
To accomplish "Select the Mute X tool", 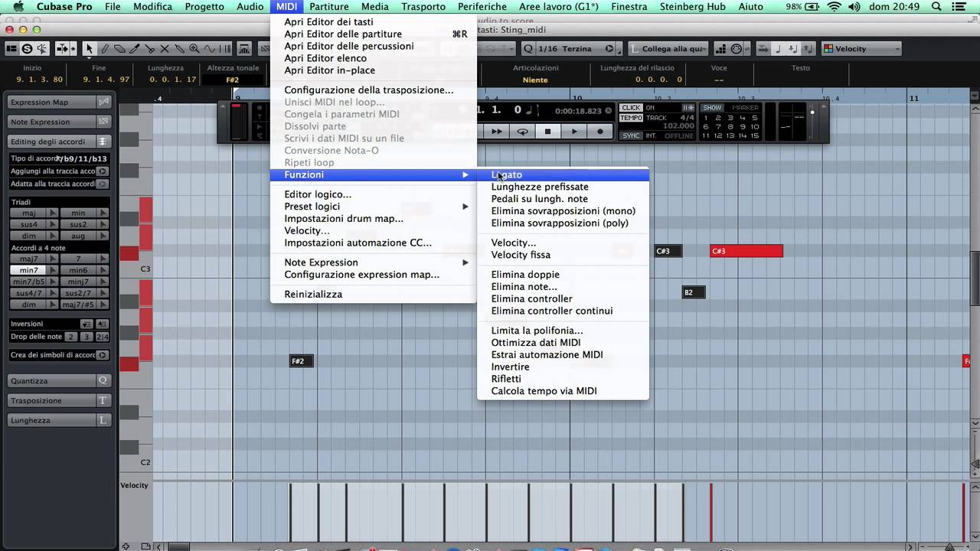I will pyautogui.click(x=164, y=49).
